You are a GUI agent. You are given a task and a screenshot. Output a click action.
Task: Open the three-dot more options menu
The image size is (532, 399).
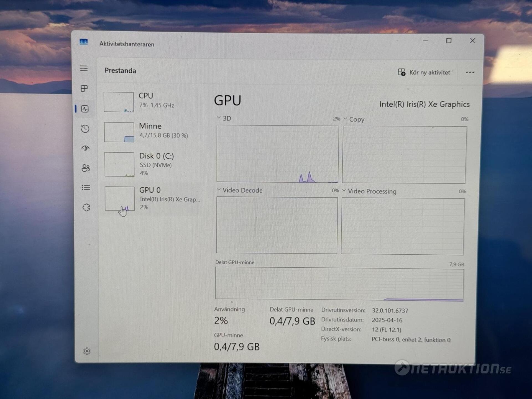470,73
